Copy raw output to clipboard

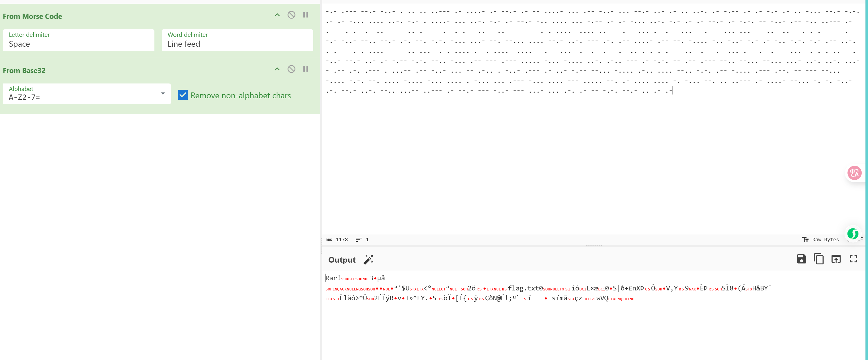(818, 259)
